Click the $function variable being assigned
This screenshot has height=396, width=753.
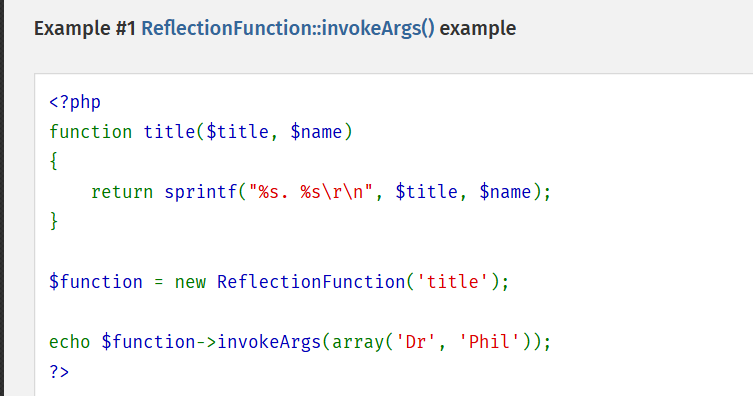click(96, 282)
